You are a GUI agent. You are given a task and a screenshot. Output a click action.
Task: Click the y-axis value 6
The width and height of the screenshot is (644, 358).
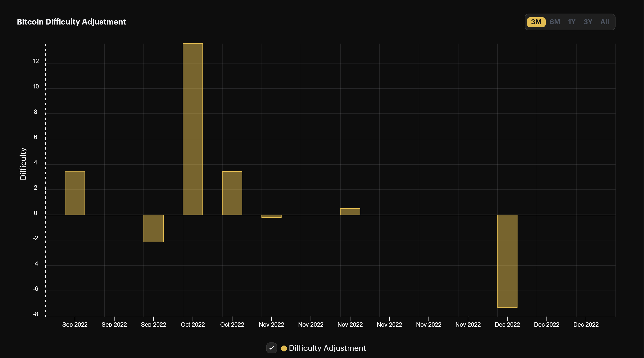pos(35,137)
